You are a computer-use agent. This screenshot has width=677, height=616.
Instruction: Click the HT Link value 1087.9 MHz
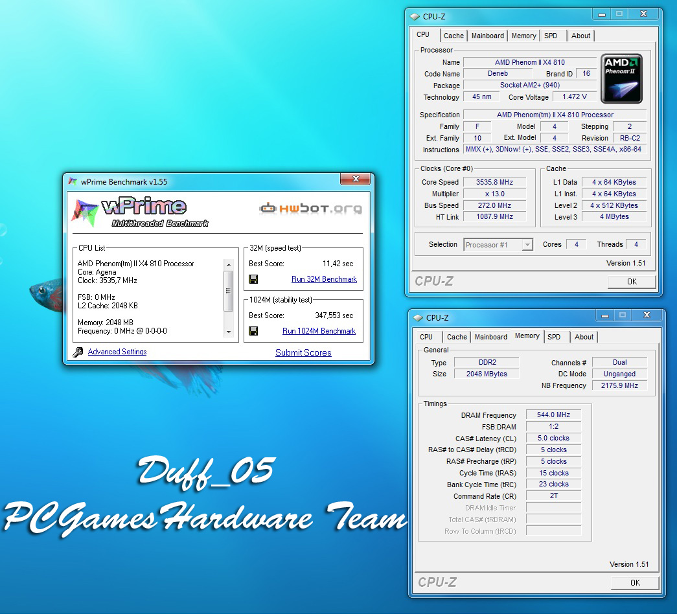click(494, 217)
